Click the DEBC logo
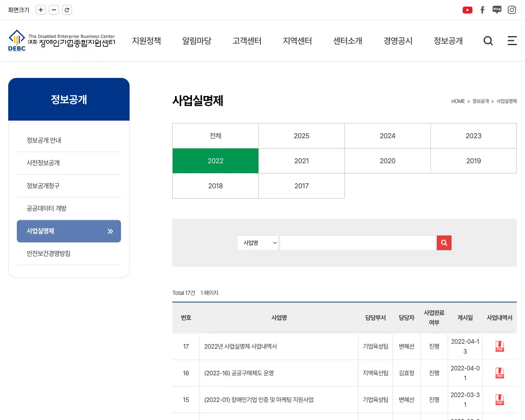The image size is (525, 420). (62, 41)
